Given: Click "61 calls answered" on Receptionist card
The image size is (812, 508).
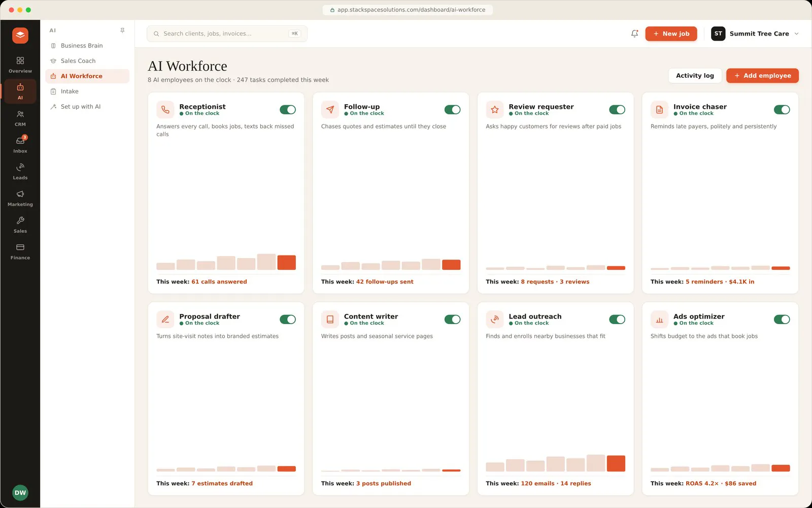Looking at the screenshot, I should coord(219,282).
